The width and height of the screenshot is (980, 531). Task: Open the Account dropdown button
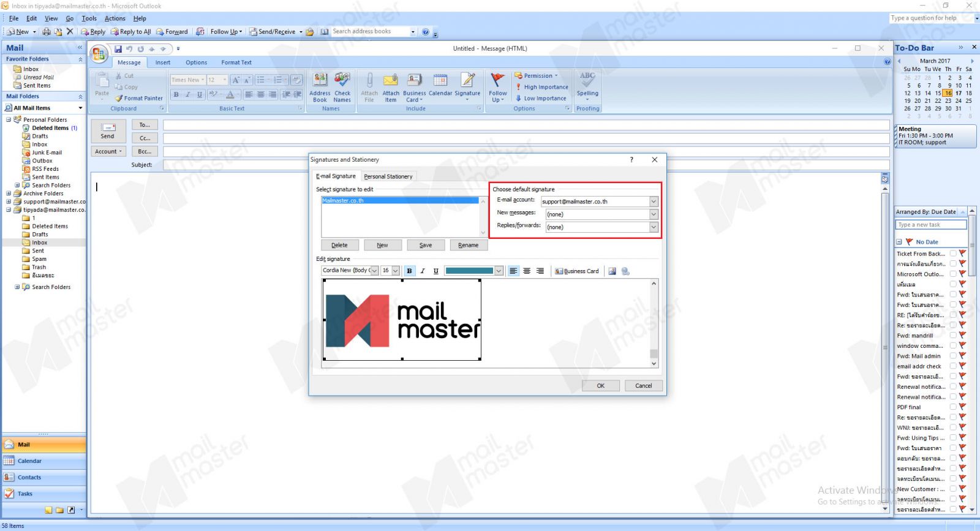click(x=108, y=151)
